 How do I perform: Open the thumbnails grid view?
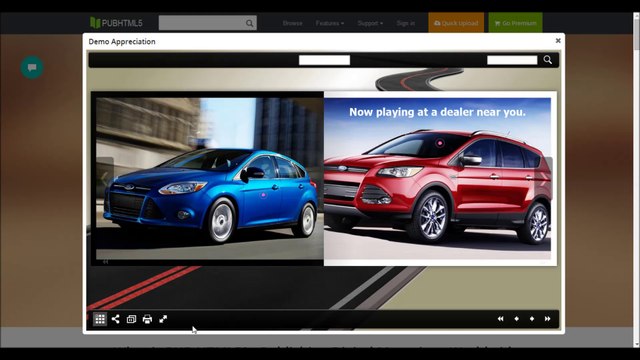coord(100,319)
